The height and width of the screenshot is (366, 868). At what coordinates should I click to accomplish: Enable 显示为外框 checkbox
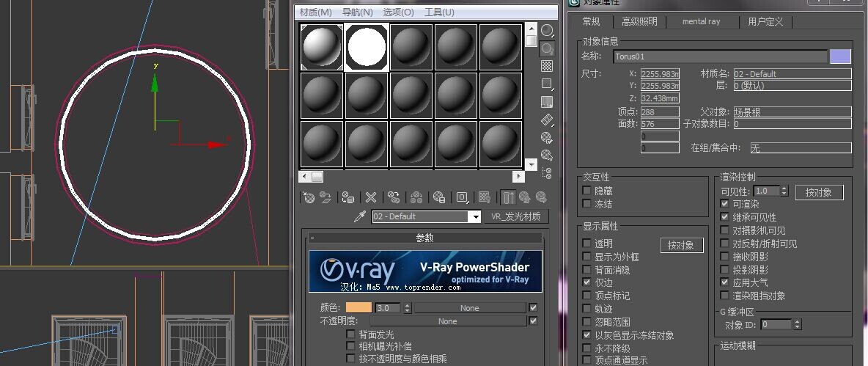pyautogui.click(x=586, y=257)
